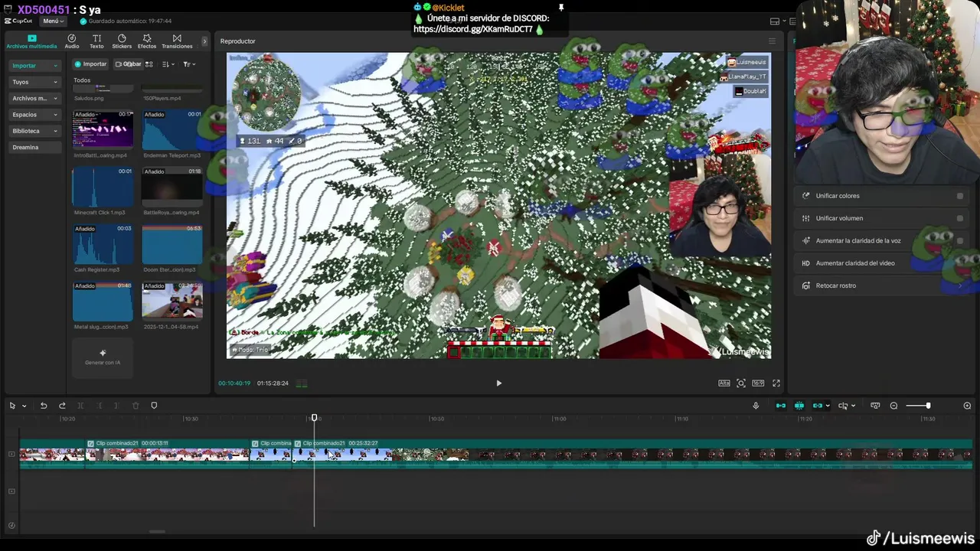This screenshot has width=980, height=551.
Task: Expand the Archivos m... sidebar section
Action: pyautogui.click(x=34, y=98)
